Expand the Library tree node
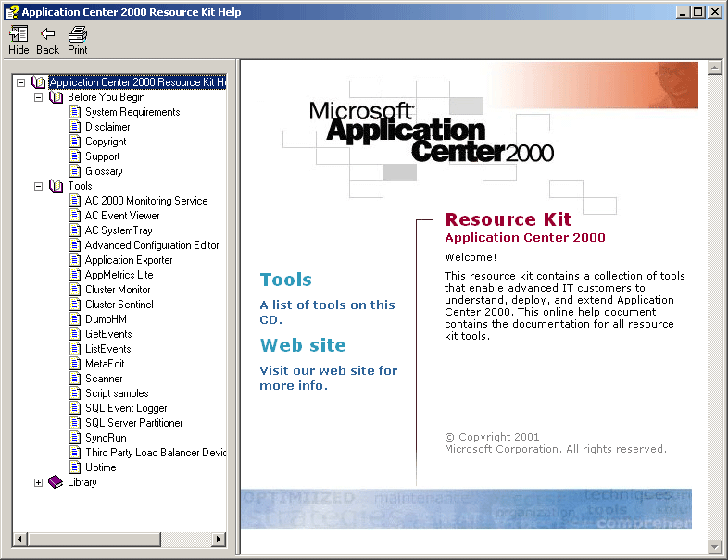This screenshot has width=728, height=560. pyautogui.click(x=38, y=482)
